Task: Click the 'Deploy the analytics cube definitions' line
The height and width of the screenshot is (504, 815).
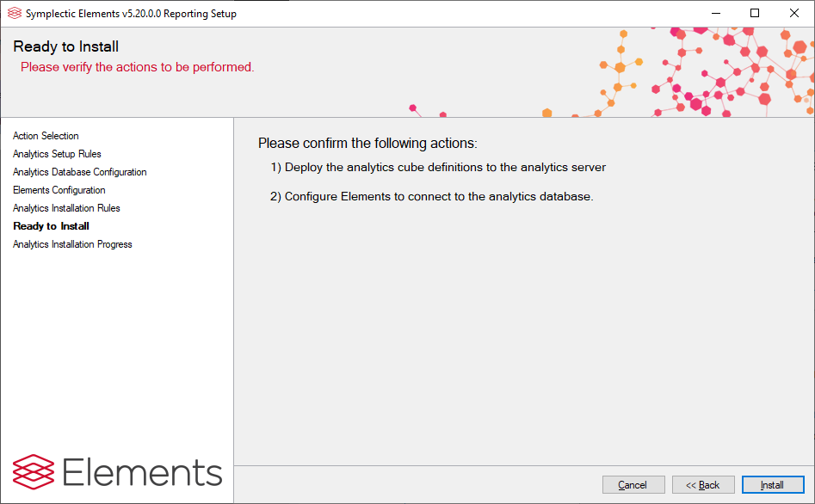Action: [438, 168]
